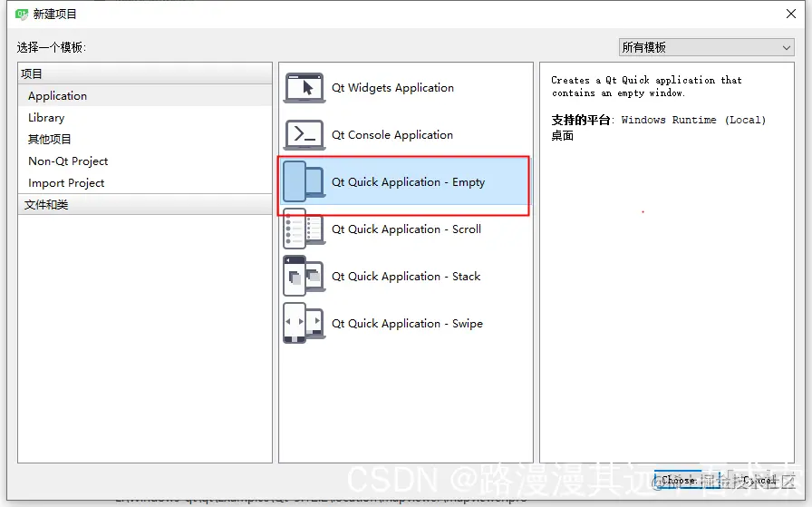Select the Library project category
812x507 pixels.
coord(144,118)
